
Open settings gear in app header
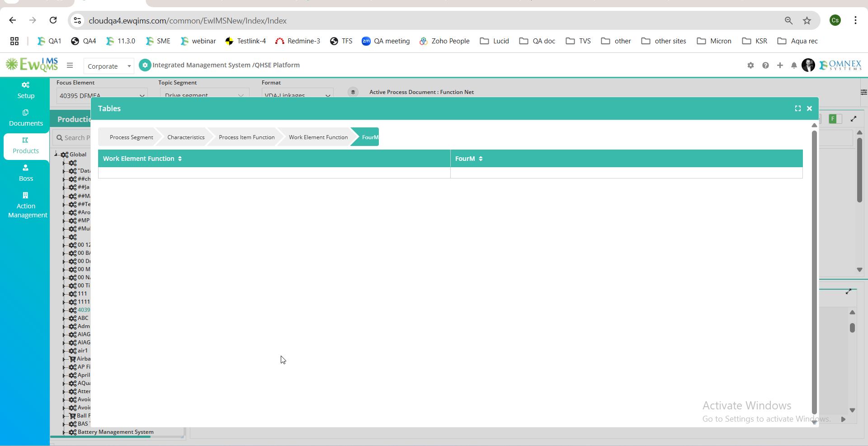click(750, 65)
